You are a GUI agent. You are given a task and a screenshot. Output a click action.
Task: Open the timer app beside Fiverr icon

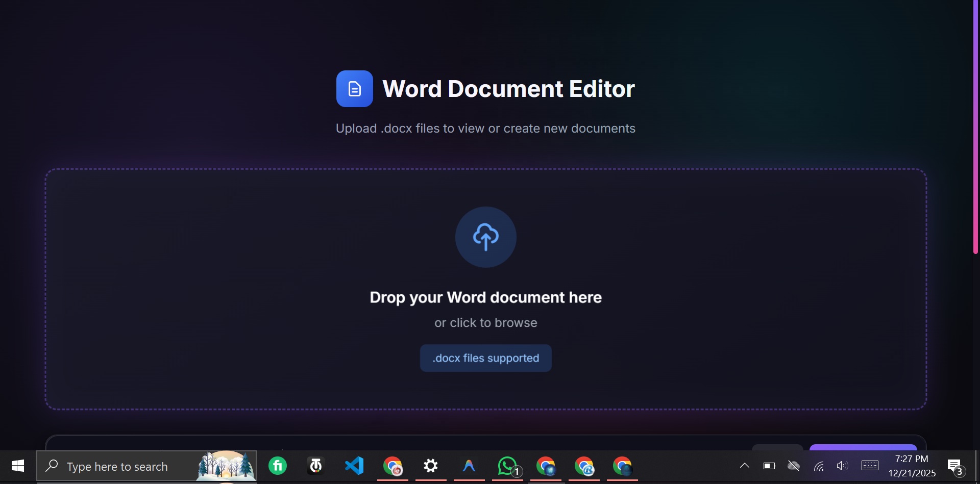(316, 466)
